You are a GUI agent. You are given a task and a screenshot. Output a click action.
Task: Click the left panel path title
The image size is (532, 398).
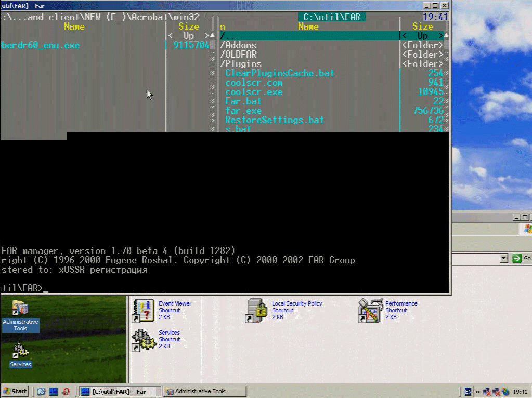99,17
